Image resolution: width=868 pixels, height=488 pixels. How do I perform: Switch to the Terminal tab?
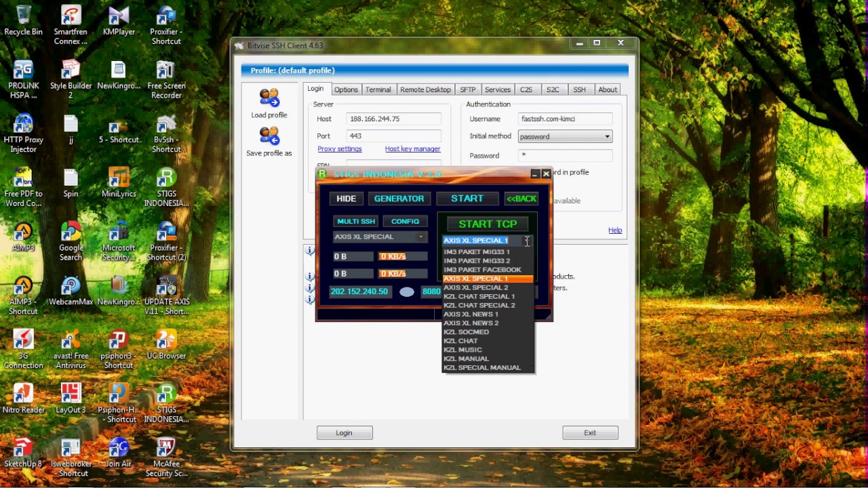(378, 89)
